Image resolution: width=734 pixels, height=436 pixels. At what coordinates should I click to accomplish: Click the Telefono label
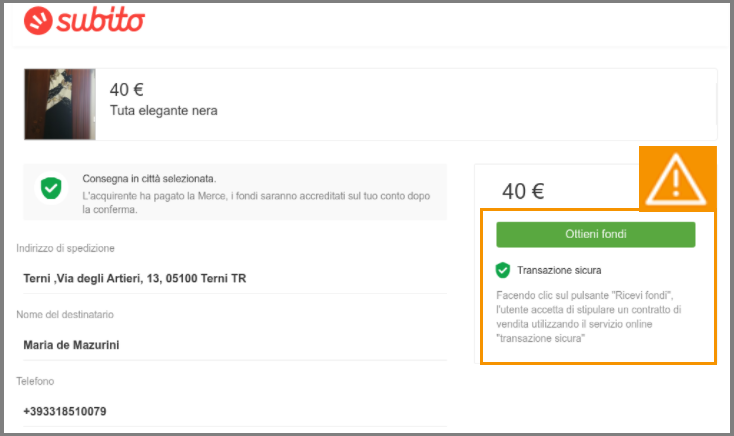pos(35,381)
